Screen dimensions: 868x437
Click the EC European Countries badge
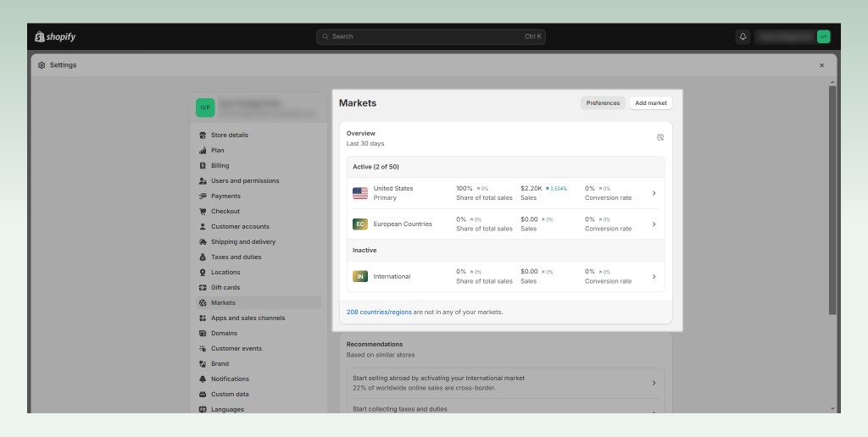point(359,224)
